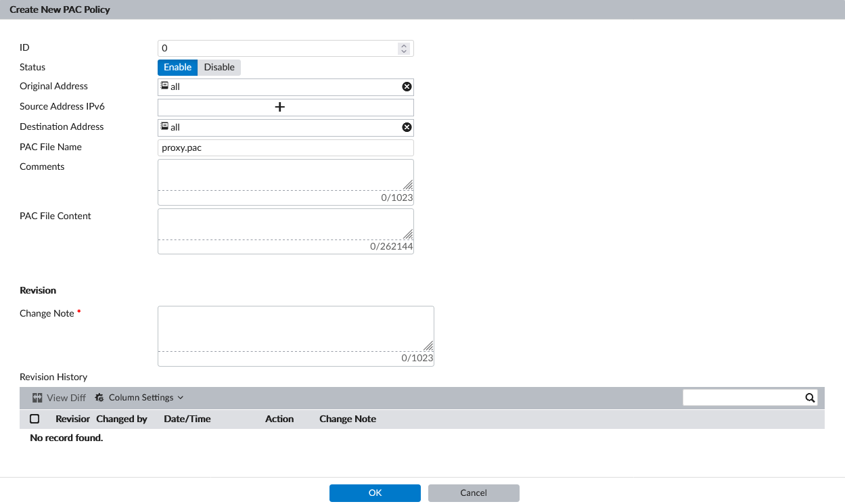Open Column Settings gear menu
The height and width of the screenshot is (504, 845).
click(139, 398)
